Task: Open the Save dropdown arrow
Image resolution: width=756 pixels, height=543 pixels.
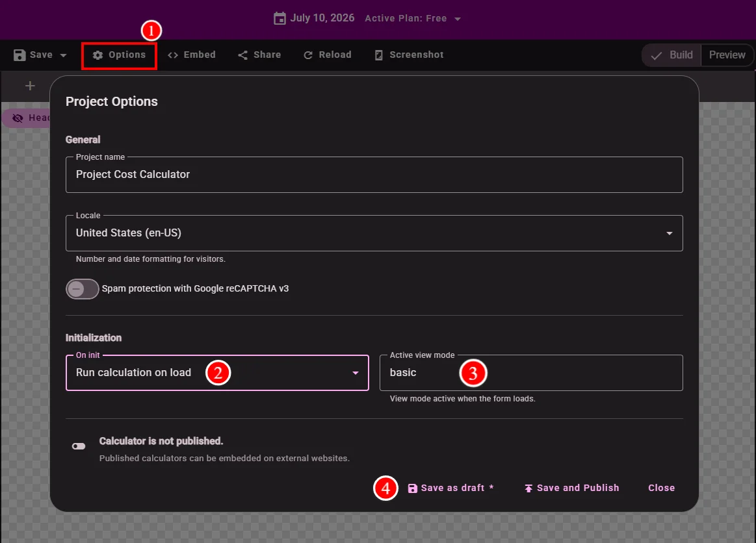Action: (x=63, y=55)
